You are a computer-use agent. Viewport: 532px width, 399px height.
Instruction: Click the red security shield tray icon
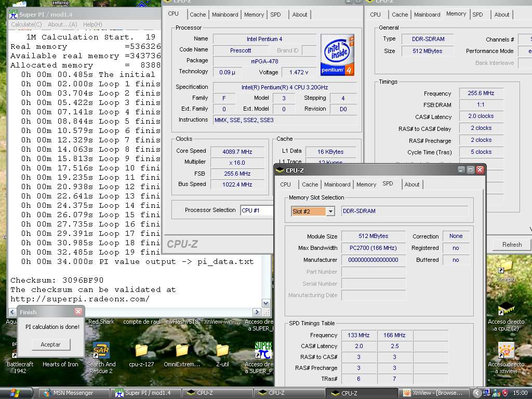[x=505, y=393]
